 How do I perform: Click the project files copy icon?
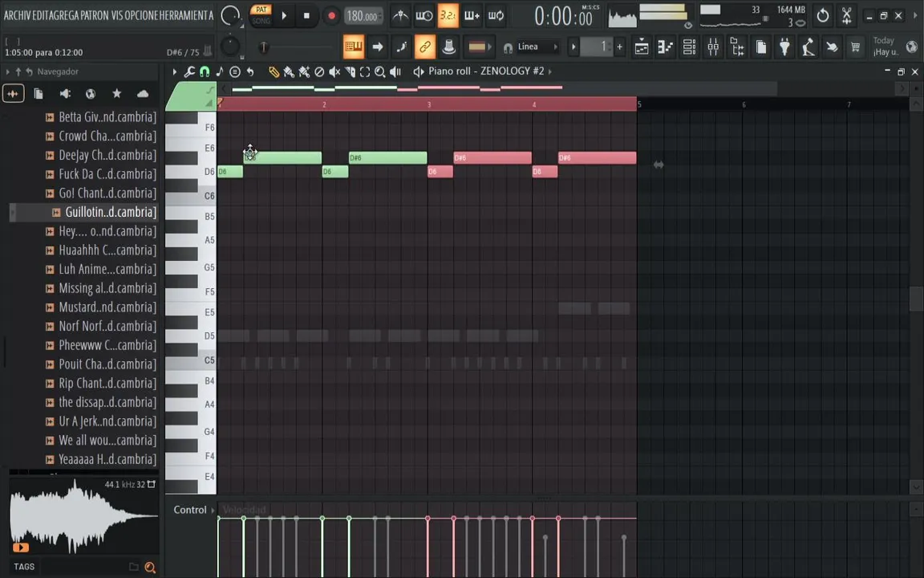pos(760,47)
